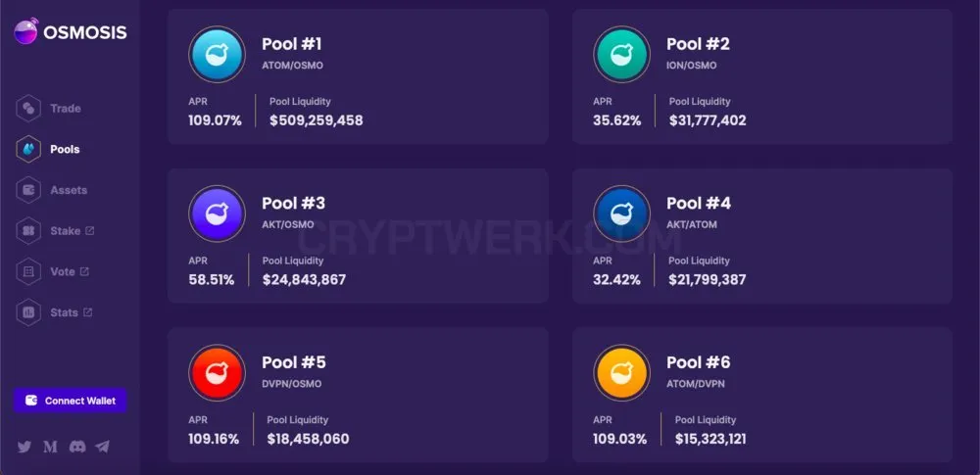Click the Pool #4 AKT/ATOM title
Image resolution: width=980 pixels, height=475 pixels.
point(698,203)
